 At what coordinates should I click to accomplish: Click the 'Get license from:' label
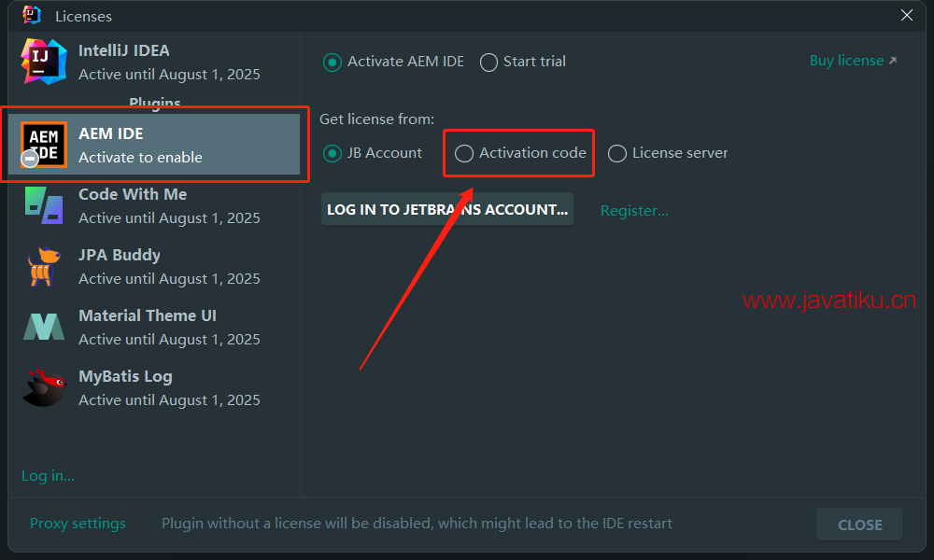tap(377, 119)
